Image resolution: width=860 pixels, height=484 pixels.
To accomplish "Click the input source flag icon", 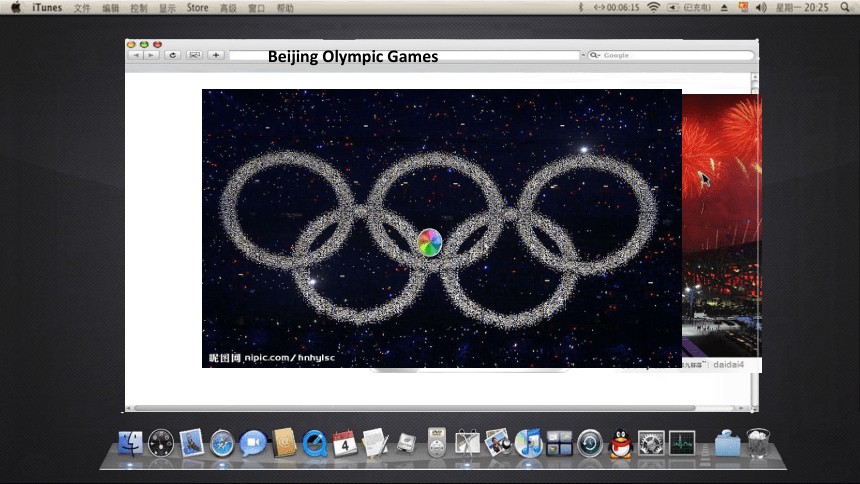I will point(743,7).
